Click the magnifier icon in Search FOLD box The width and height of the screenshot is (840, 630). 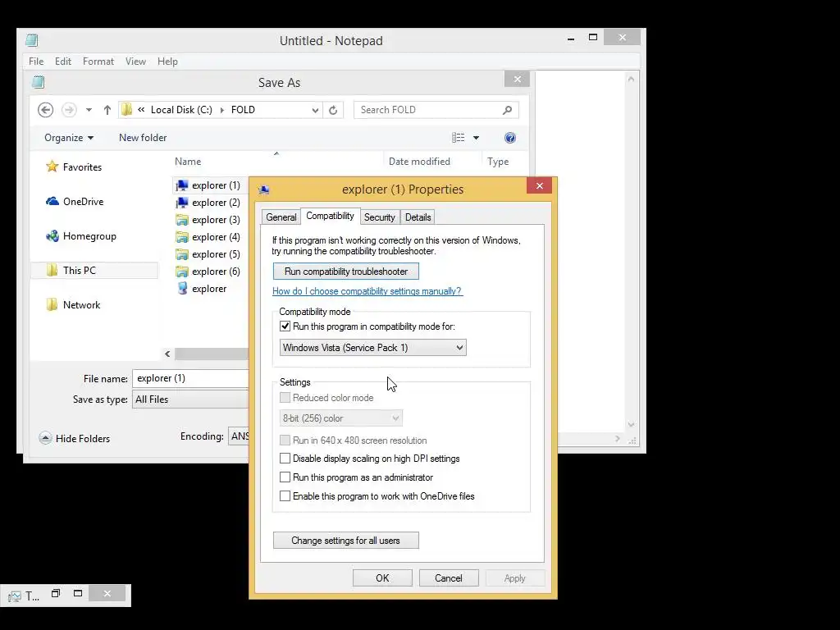click(x=507, y=110)
